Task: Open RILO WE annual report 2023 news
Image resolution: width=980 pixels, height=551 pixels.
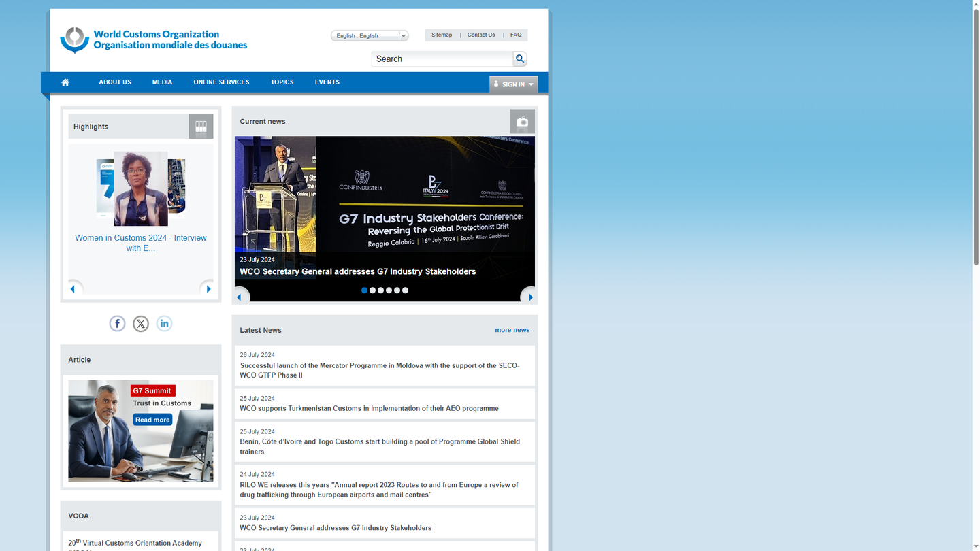Action: point(380,490)
